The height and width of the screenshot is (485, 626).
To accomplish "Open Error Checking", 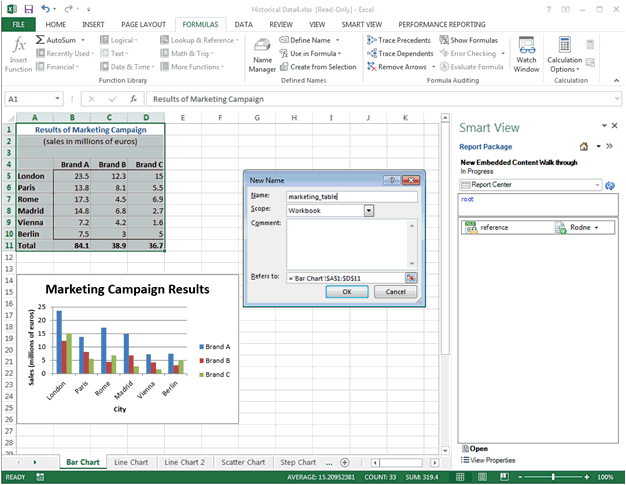I will pos(472,53).
